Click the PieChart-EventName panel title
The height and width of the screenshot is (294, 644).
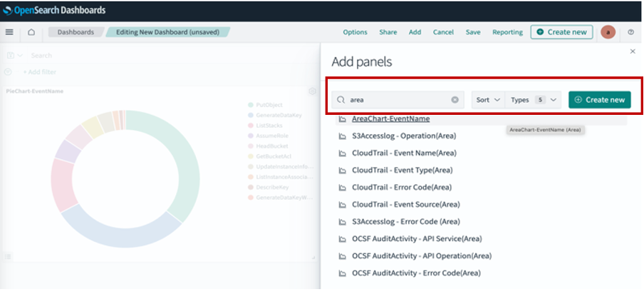click(34, 91)
